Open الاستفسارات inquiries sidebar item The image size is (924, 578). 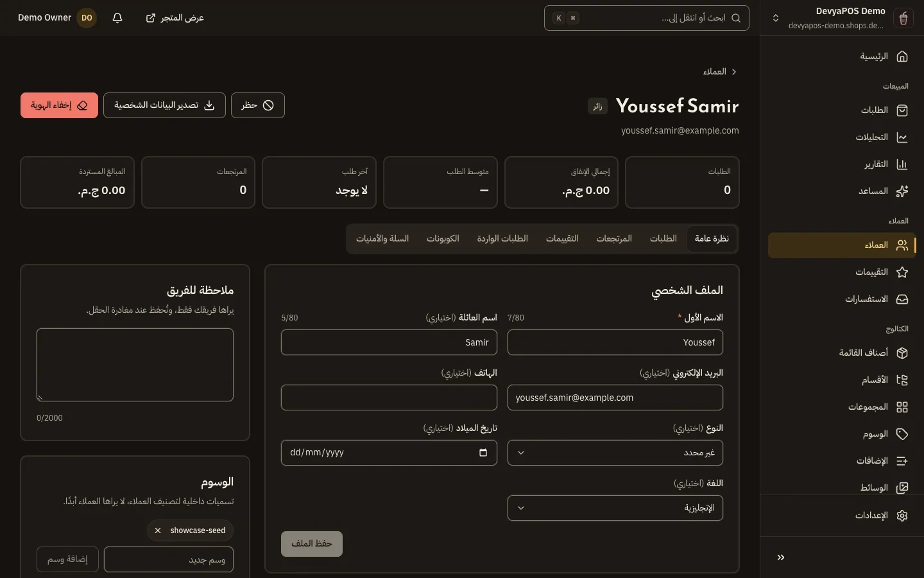(x=842, y=299)
